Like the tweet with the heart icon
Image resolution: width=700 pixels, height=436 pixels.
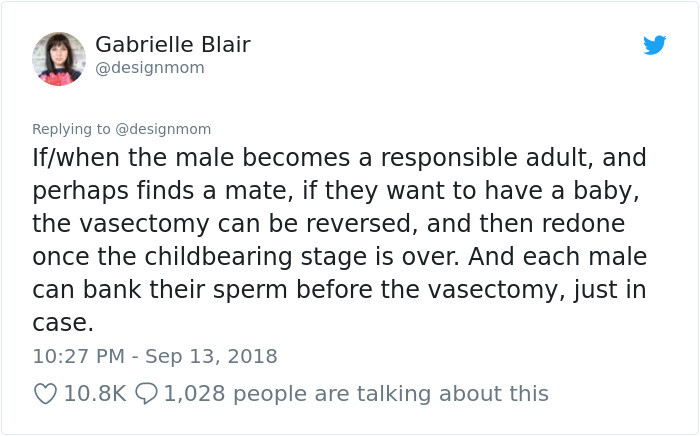pos(45,394)
